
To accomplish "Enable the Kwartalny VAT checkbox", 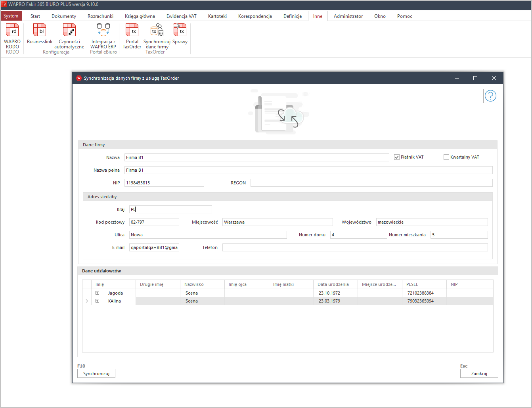I will (446, 157).
